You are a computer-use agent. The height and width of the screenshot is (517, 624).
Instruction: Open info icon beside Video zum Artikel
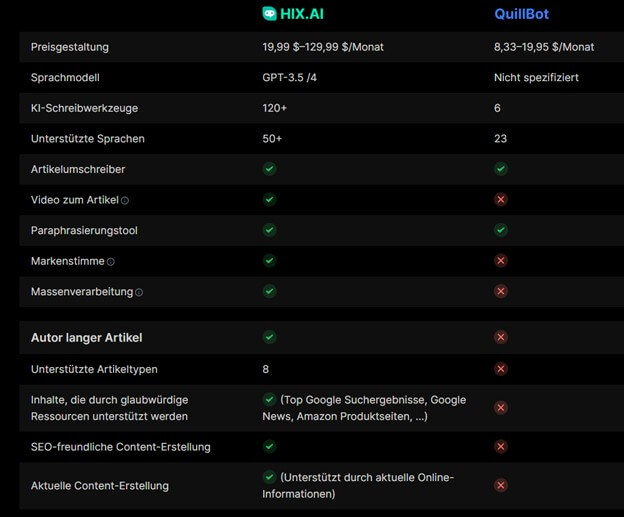tap(125, 201)
